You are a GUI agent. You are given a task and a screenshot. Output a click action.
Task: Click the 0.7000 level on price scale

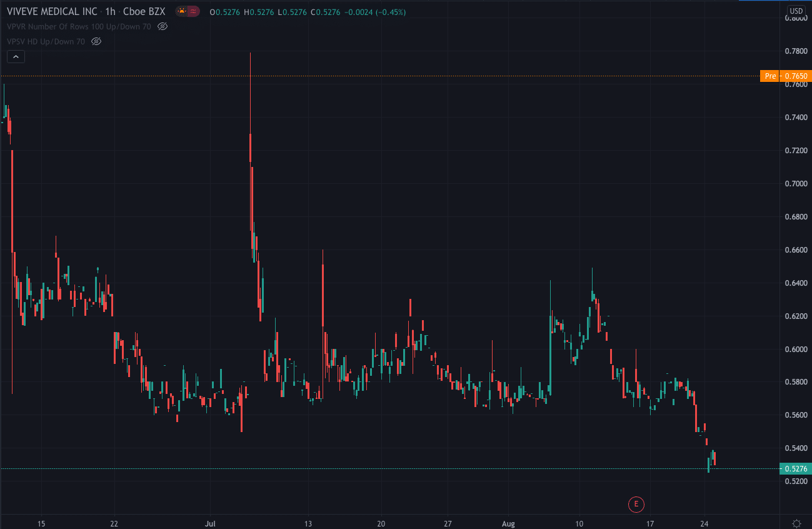[x=795, y=184]
